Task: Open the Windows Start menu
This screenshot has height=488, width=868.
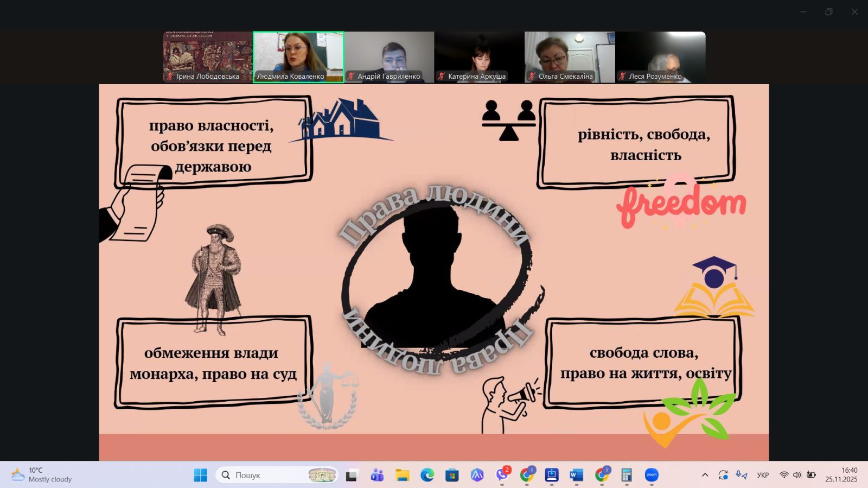Action: pos(200,475)
